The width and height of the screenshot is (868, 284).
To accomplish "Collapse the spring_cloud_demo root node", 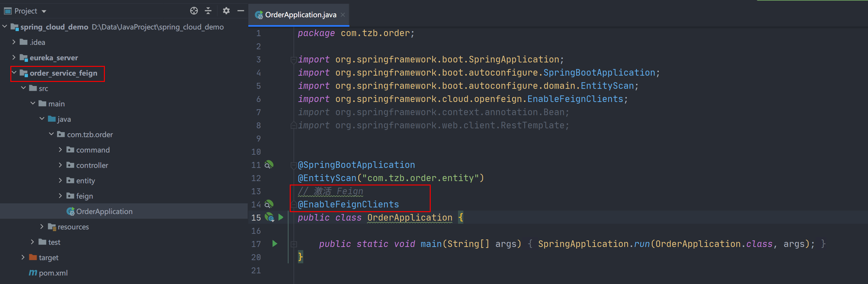I will [5, 26].
